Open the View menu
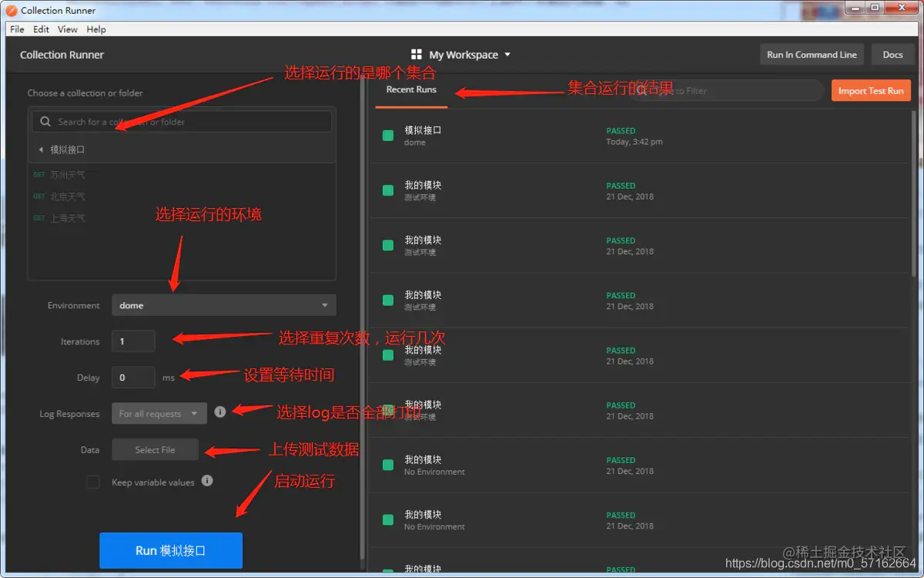 68,29
